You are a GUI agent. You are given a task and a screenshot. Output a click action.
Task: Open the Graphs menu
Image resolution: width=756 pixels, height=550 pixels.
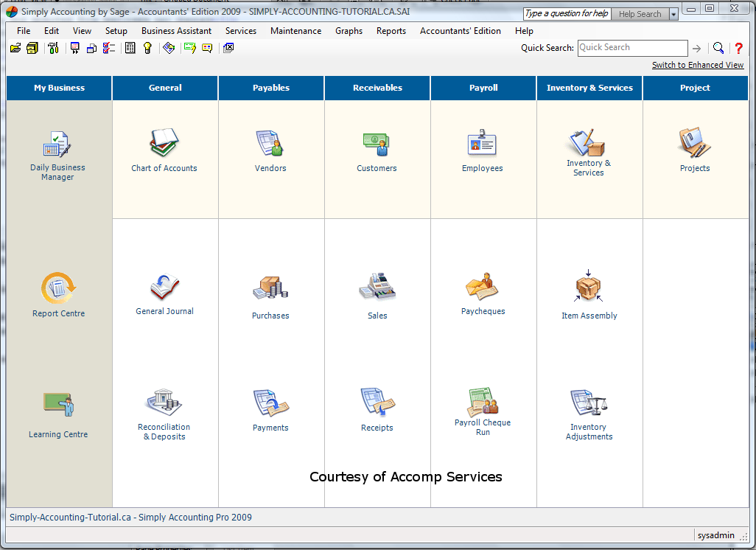point(349,31)
